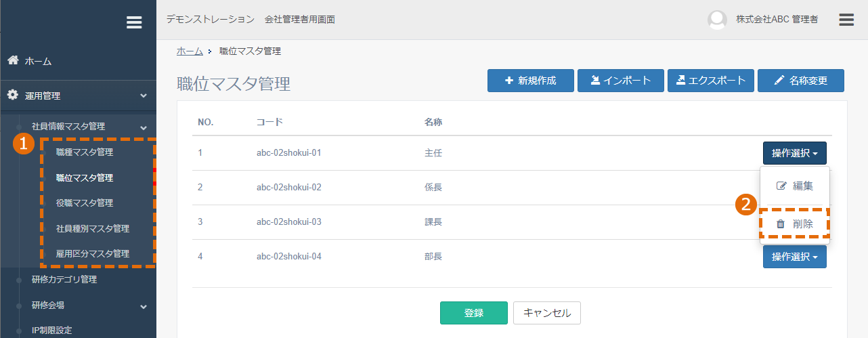Click the エクスポート button
This screenshot has height=338, width=868.
711,81
